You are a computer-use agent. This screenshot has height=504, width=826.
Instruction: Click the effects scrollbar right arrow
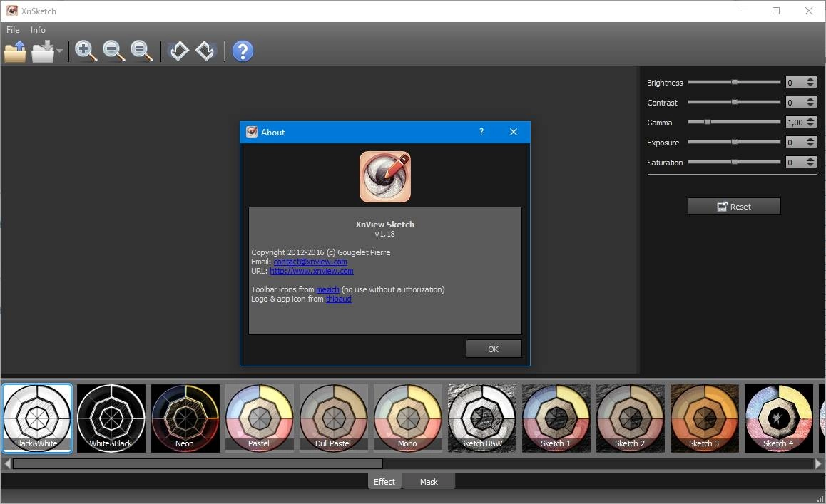[819, 463]
